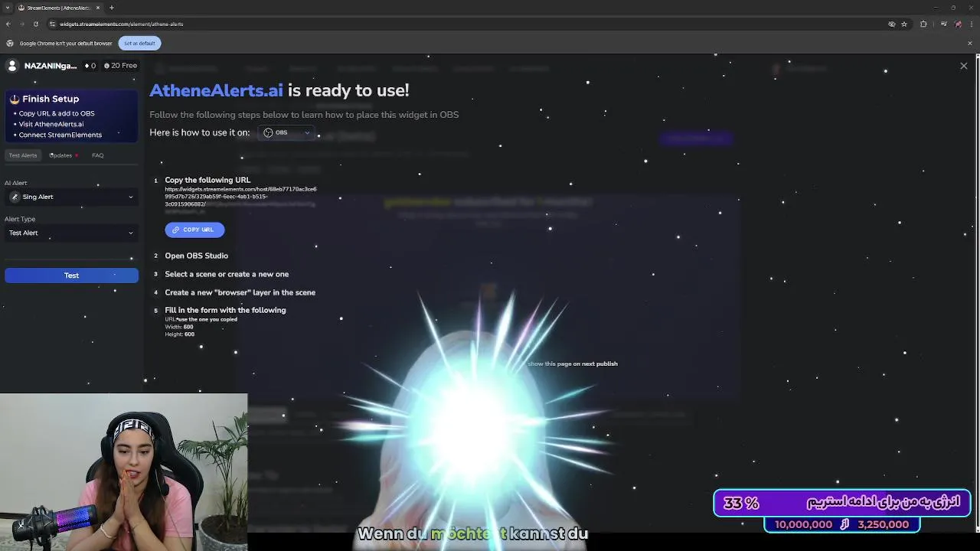Image resolution: width=980 pixels, height=551 pixels.
Task: Click the 33 % energy progress bar
Action: [842, 503]
